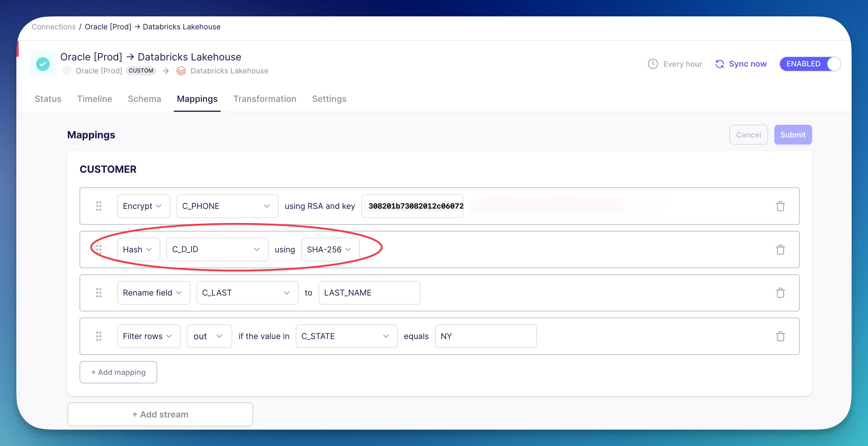
Task: Expand the C_STATE field dropdown
Action: (x=346, y=336)
